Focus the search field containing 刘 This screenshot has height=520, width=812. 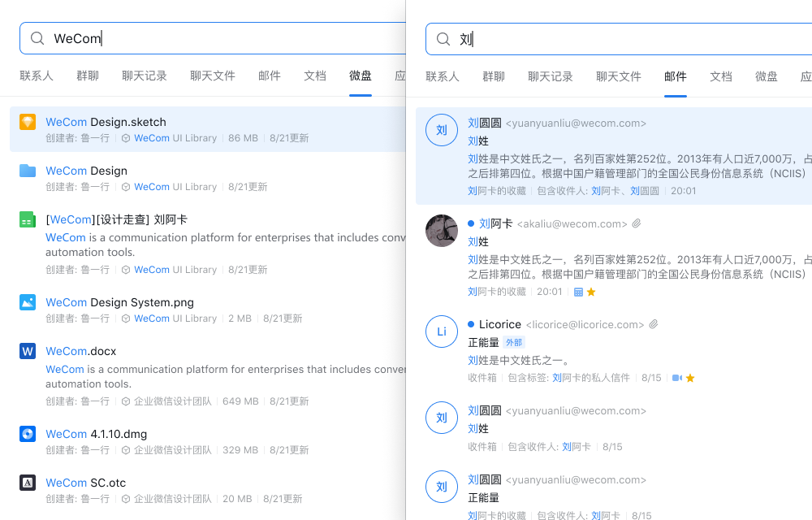coord(619,39)
